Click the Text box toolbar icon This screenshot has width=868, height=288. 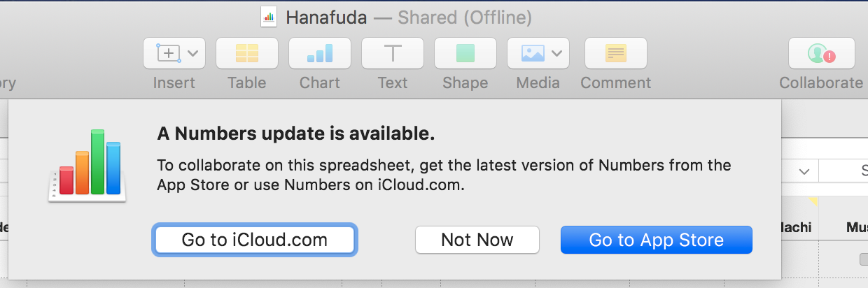pyautogui.click(x=393, y=53)
